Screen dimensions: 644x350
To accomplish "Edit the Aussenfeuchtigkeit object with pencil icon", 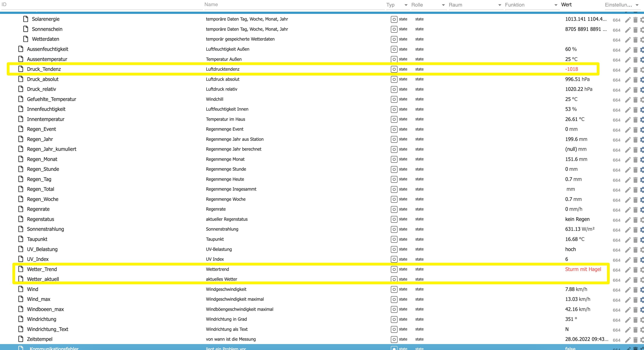I will pyautogui.click(x=628, y=50).
